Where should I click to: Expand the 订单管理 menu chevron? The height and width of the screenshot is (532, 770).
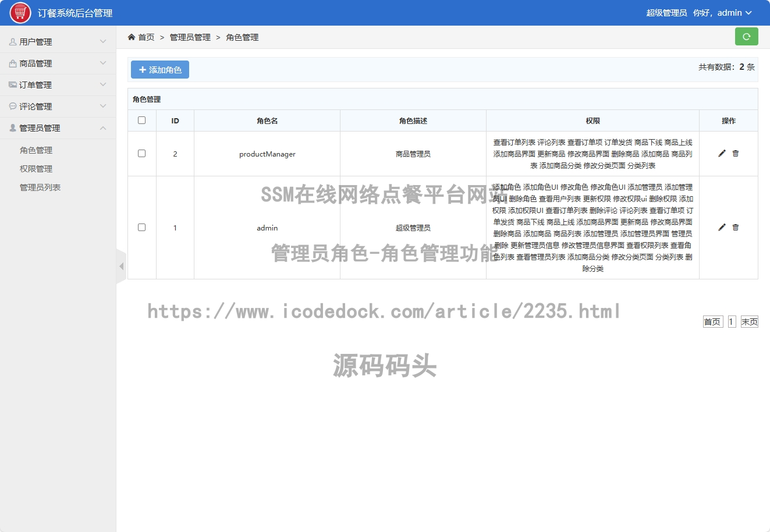tap(103, 85)
